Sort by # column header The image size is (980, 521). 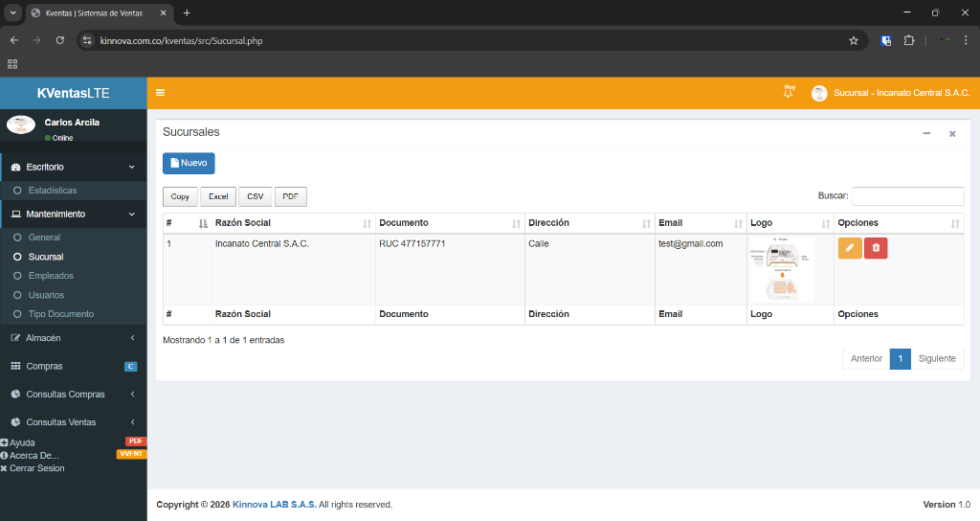187,223
